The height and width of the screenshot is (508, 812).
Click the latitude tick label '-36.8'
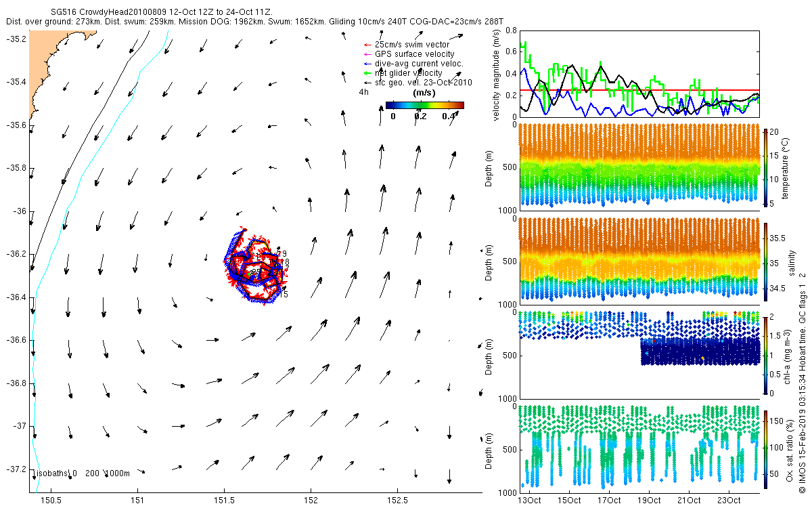tap(15, 383)
